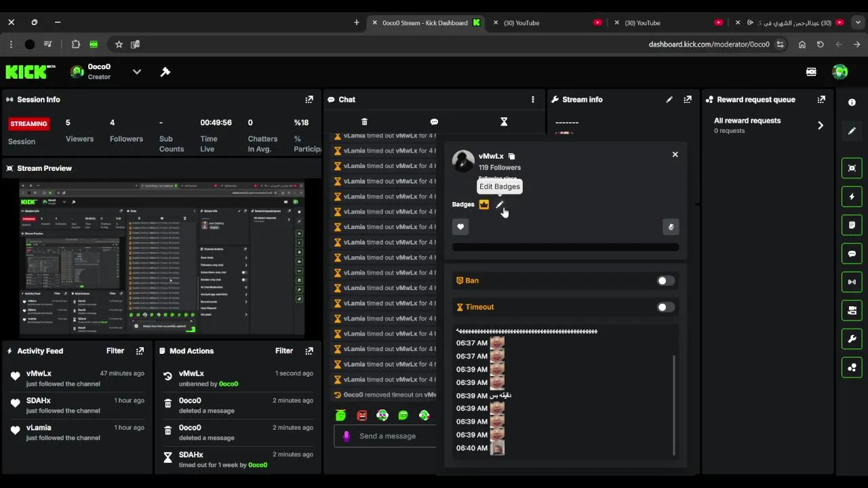The height and width of the screenshot is (488, 868).
Task: Switch to the Kick Dashboard browser tab
Action: point(425,22)
